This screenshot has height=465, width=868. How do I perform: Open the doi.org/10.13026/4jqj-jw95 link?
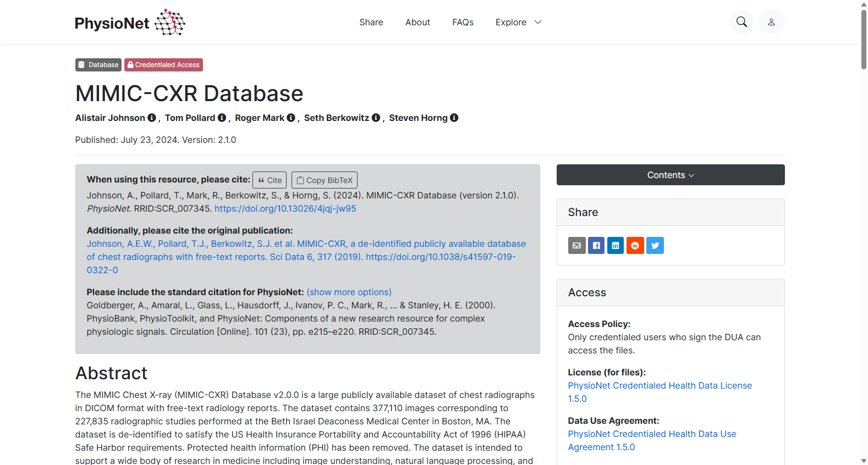pos(285,208)
